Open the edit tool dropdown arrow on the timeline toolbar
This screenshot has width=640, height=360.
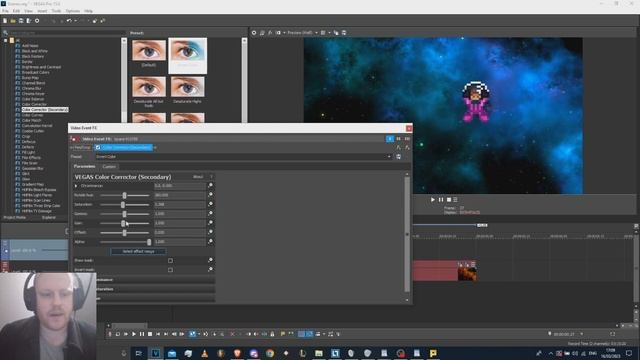pos(198,334)
